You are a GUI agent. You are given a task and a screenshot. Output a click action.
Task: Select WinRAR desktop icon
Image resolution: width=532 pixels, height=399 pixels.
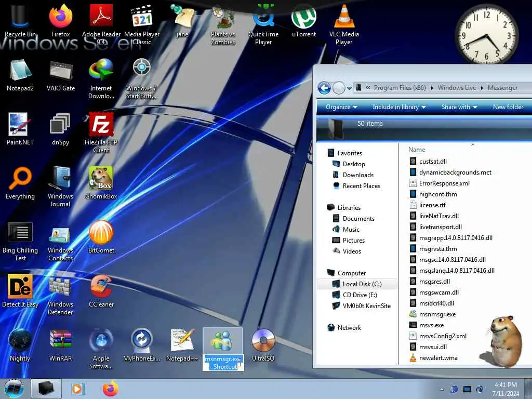(x=60, y=345)
